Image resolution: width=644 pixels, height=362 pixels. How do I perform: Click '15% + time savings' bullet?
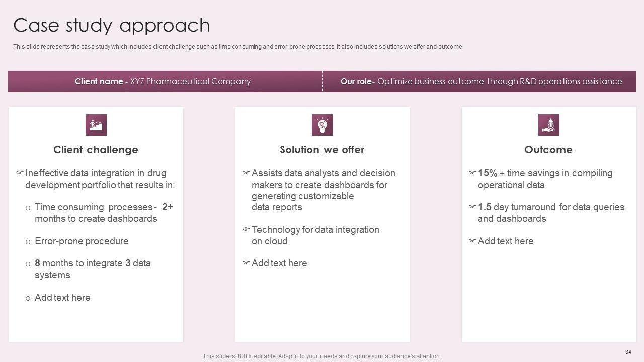click(545, 179)
